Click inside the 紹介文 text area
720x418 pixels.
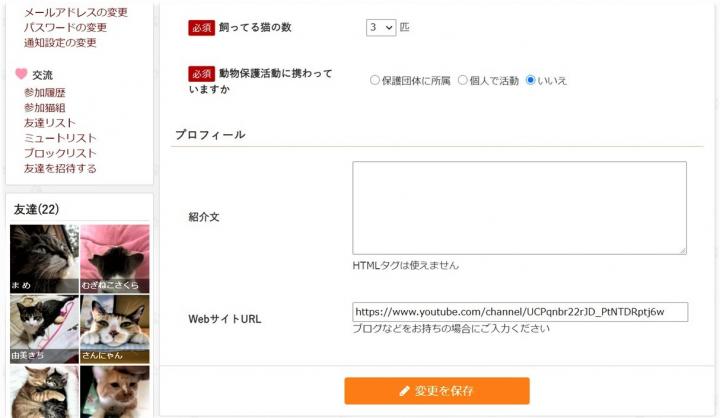coord(519,208)
